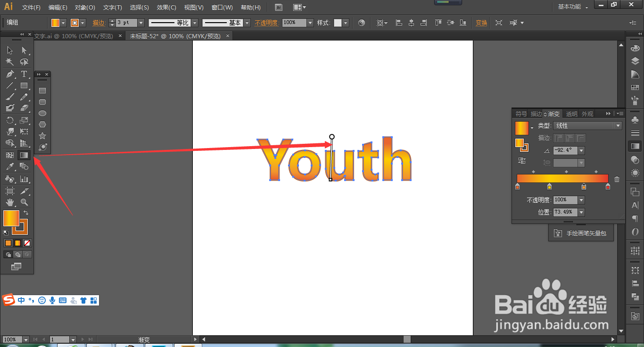Open the gradient stop opacity dropdown
Screen dimensions: 644x347
(x=581, y=200)
